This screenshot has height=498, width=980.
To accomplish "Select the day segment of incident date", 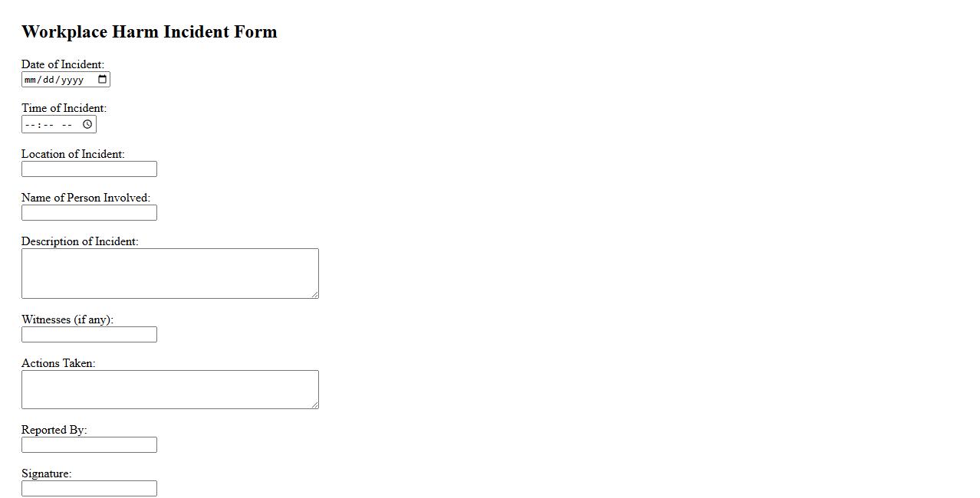I will [49, 80].
